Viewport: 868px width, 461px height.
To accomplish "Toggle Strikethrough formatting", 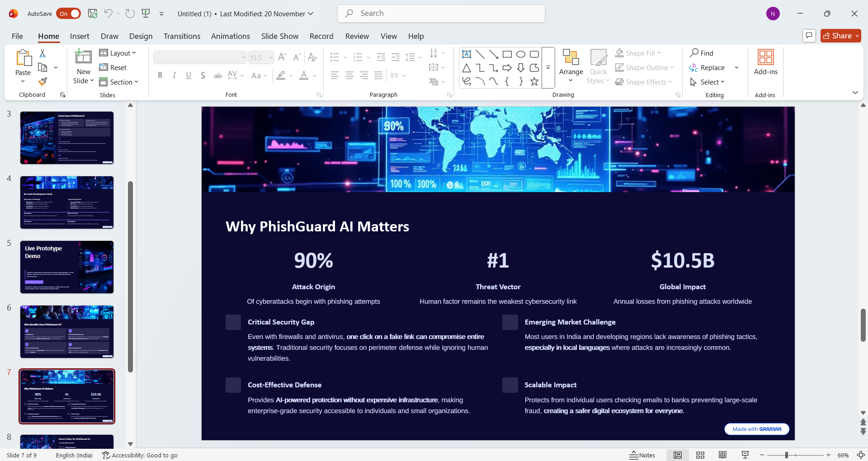I will (x=218, y=75).
